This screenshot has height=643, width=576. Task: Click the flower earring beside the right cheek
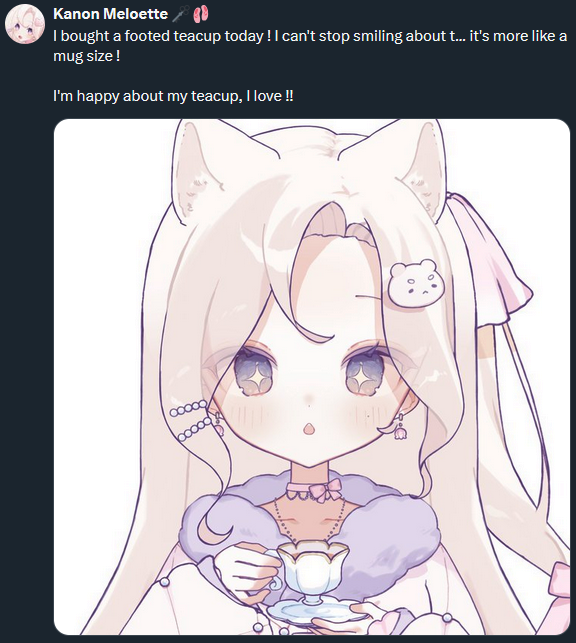point(399,426)
